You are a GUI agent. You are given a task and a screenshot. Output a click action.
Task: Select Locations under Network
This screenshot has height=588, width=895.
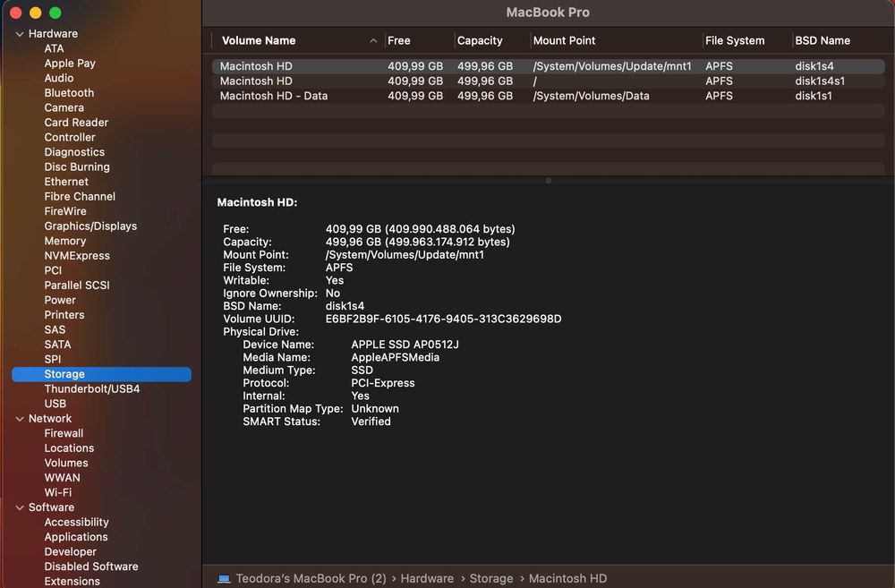point(69,448)
